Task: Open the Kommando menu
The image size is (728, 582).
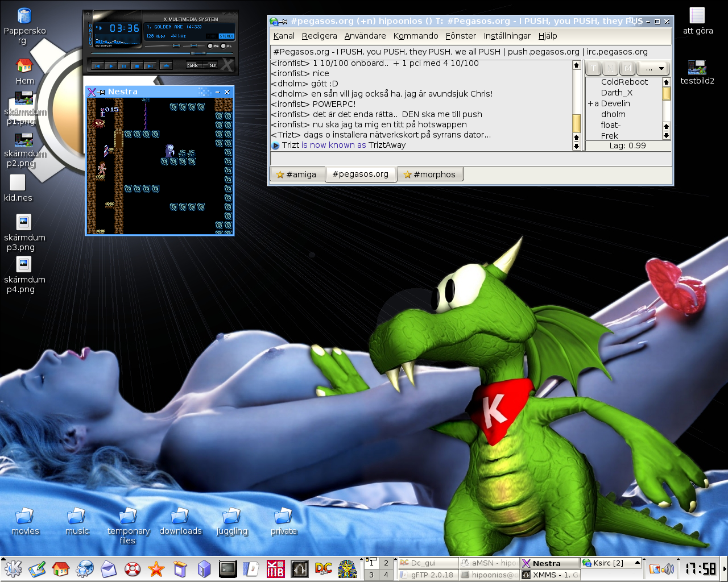Action: tap(416, 36)
